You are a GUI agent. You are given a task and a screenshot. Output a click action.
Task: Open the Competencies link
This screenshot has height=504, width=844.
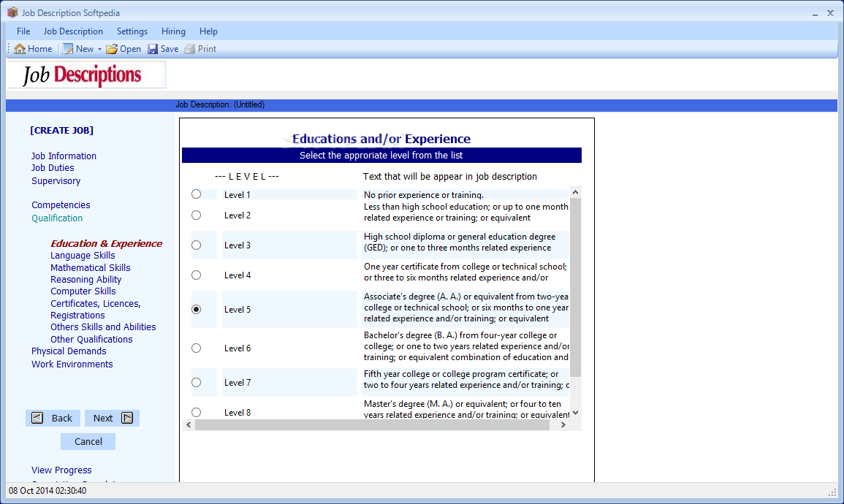click(x=61, y=205)
